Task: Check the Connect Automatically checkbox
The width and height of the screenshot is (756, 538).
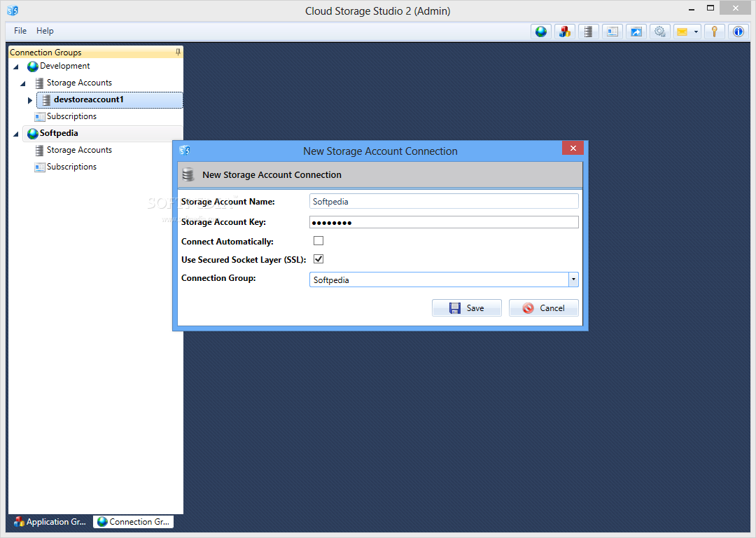Action: click(318, 240)
